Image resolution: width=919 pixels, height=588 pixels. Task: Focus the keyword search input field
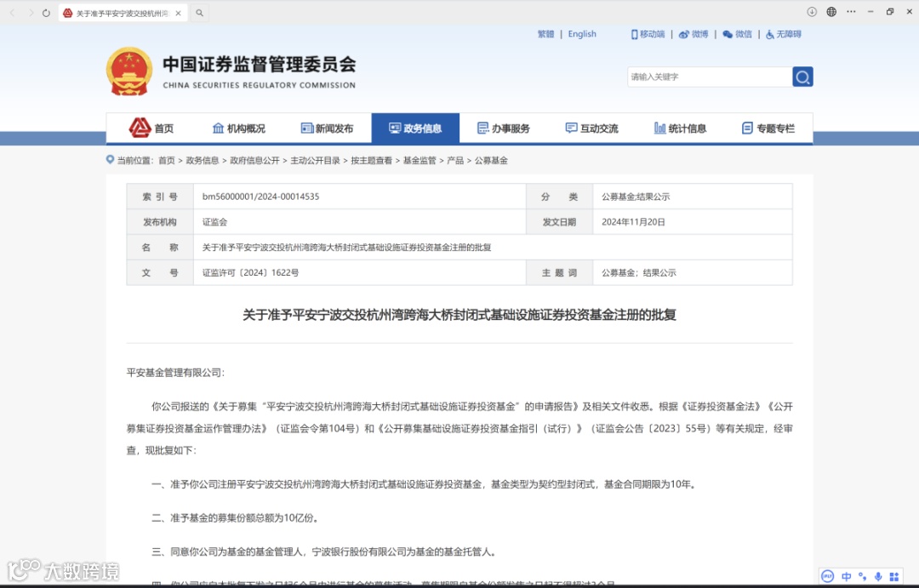click(710, 77)
